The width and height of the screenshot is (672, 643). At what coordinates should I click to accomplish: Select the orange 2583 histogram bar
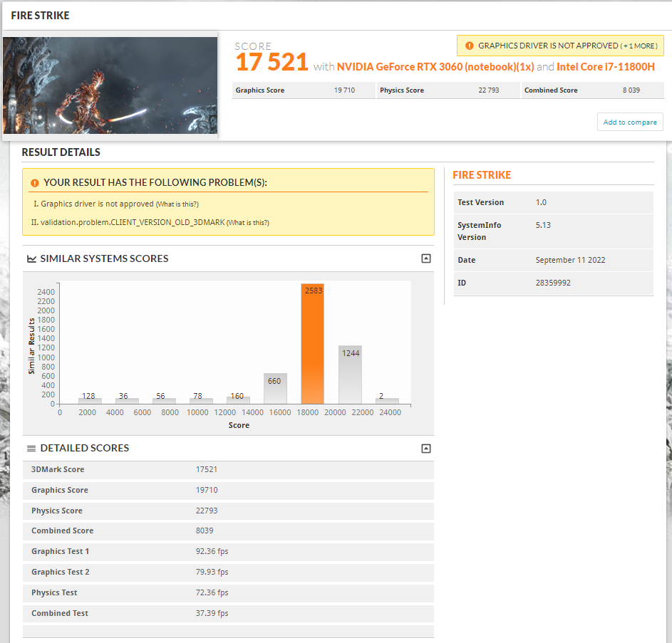pyautogui.click(x=312, y=343)
